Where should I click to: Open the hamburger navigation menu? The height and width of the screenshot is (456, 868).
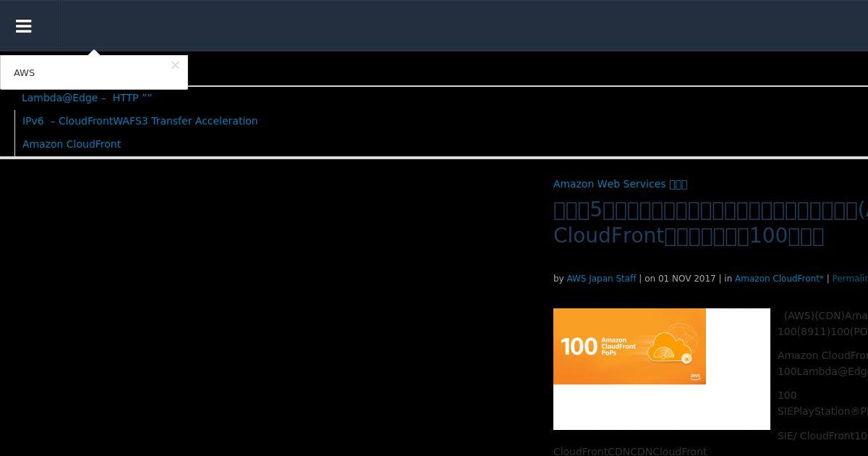click(24, 26)
